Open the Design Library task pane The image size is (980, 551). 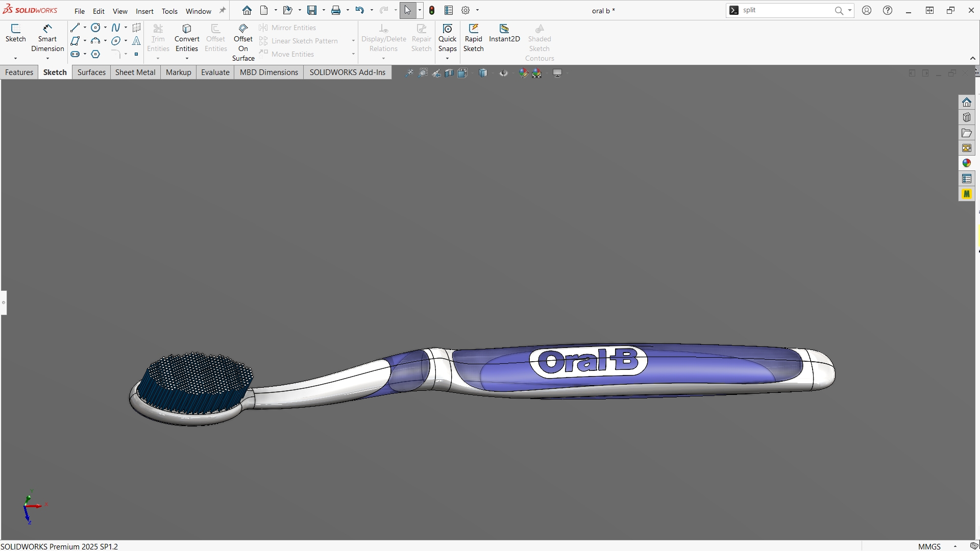[x=967, y=117]
